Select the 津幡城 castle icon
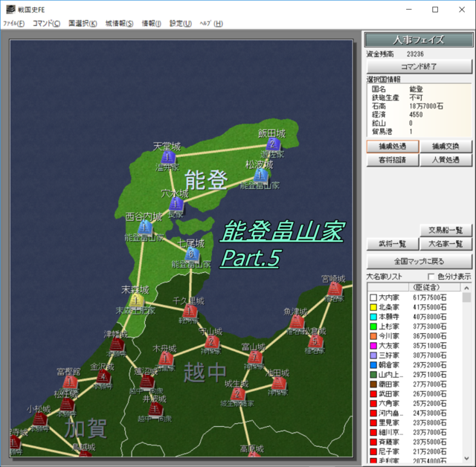Image resolution: width=476 pixels, height=467 pixels. click(117, 345)
